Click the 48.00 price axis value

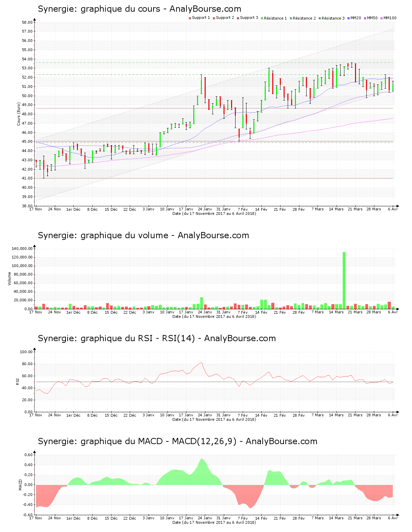coord(27,114)
